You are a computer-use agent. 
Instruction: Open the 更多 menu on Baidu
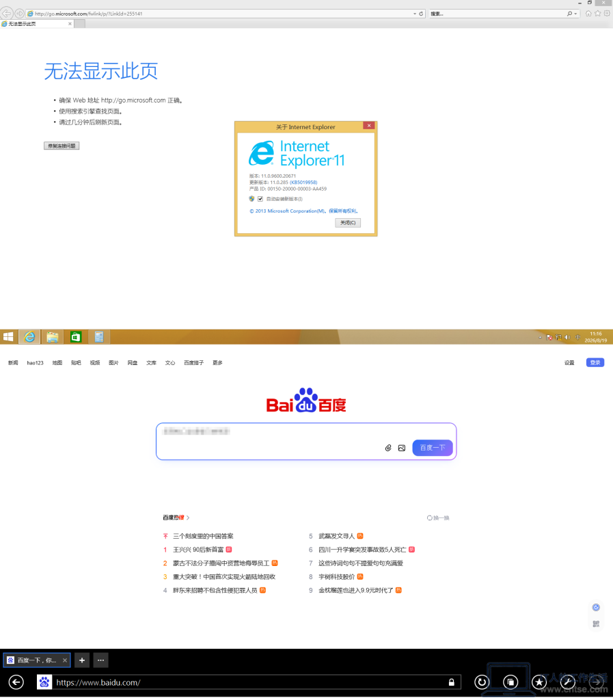217,363
